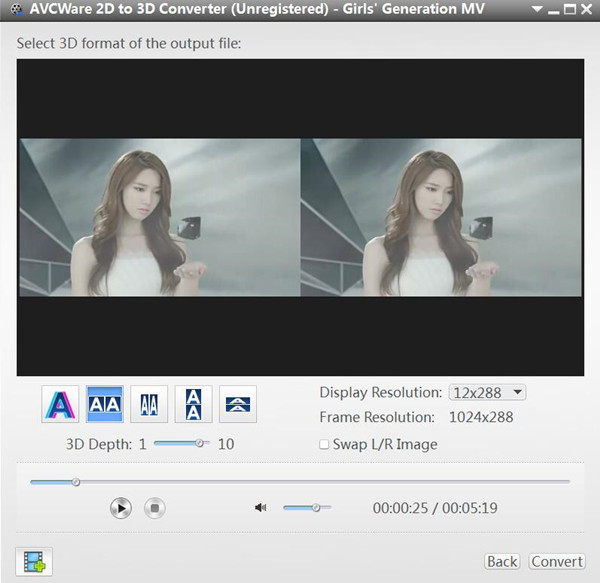The width and height of the screenshot is (600, 583).
Task: Open the Display Resolution dropdown
Action: [487, 392]
